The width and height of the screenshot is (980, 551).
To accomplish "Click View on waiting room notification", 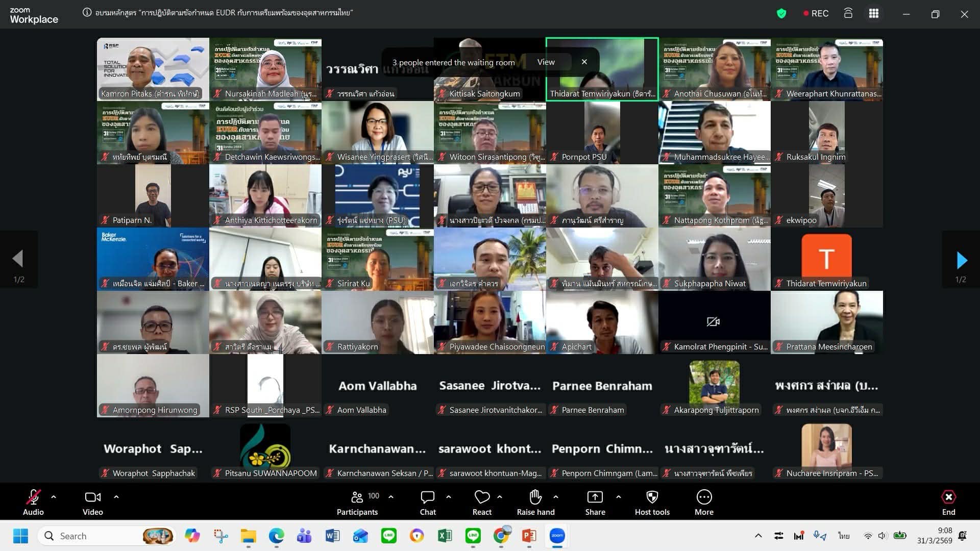I will [x=546, y=62].
